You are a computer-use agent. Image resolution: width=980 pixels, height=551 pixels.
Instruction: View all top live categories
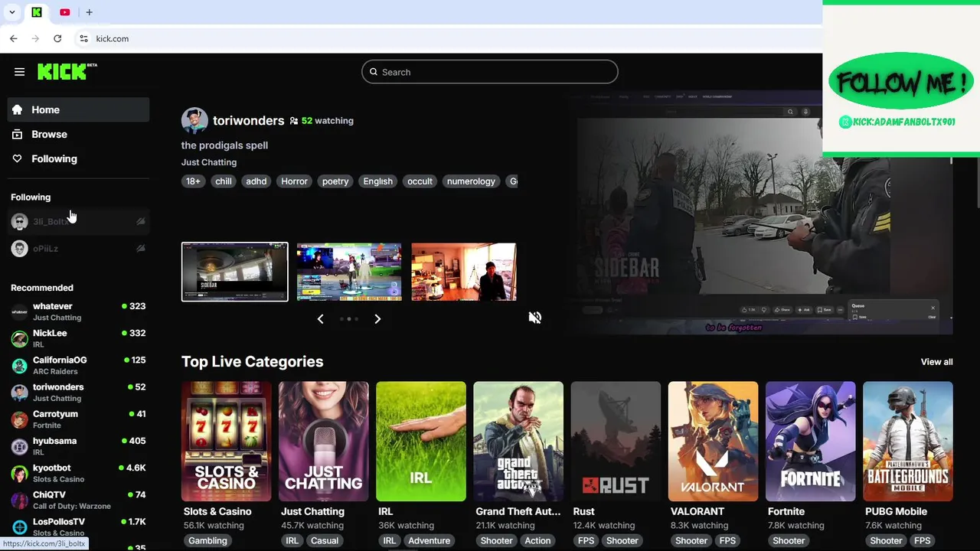tap(936, 362)
